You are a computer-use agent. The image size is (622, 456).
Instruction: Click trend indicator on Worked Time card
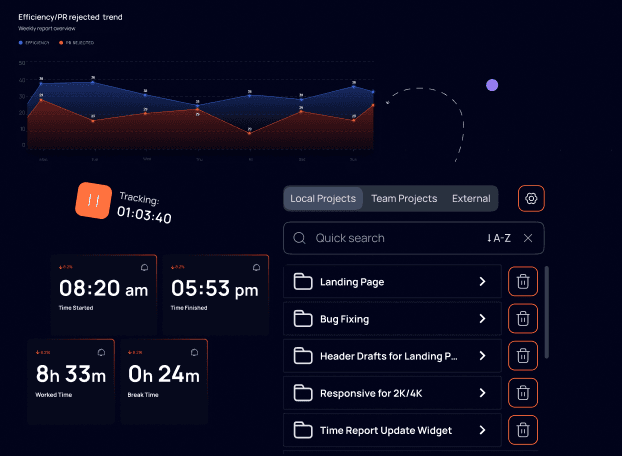43,352
